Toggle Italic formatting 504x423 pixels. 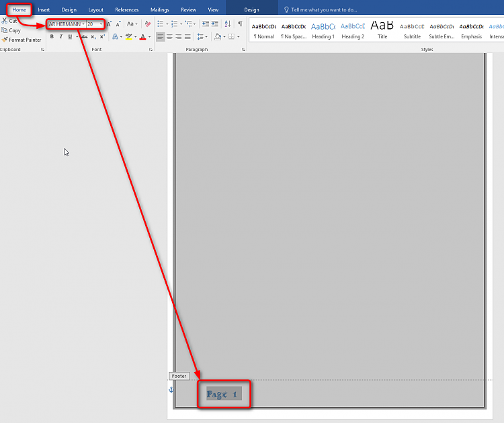click(x=60, y=37)
